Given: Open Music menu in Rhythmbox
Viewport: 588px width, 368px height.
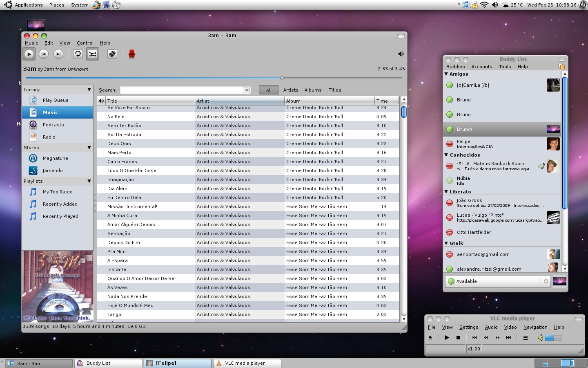Looking at the screenshot, I should click(31, 43).
